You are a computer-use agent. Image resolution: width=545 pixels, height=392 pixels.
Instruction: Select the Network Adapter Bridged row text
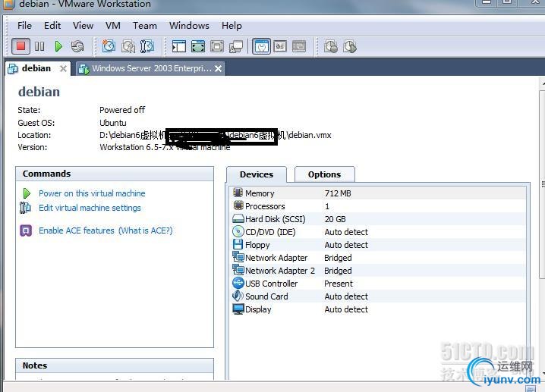click(x=338, y=258)
